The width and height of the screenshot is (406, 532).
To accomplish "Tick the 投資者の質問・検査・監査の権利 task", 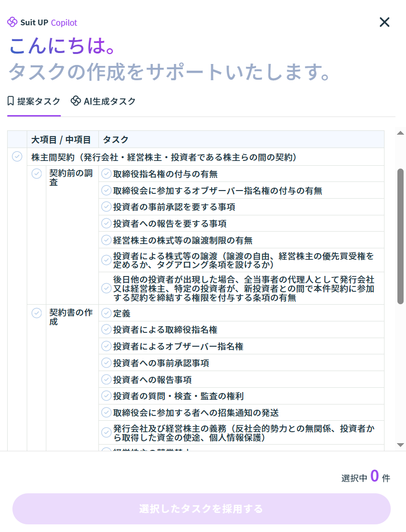I will [106, 396].
